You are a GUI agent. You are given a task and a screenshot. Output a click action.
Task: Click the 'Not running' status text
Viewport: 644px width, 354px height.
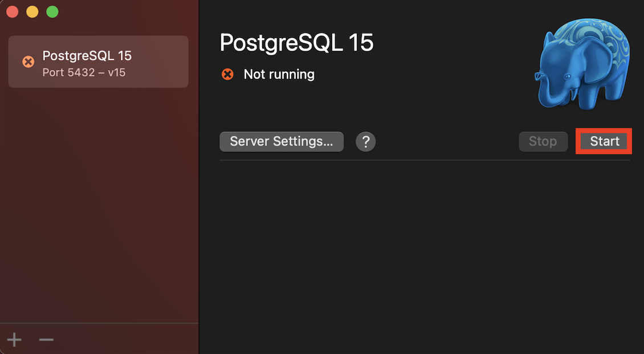pos(279,74)
